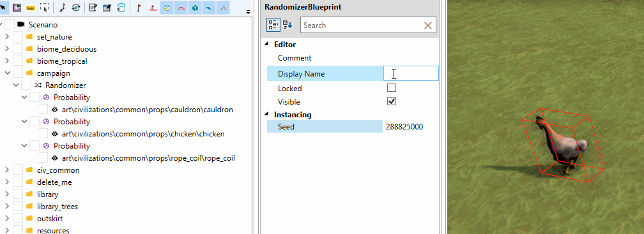Check the Randomizer node checkbox
This screenshot has height=234, width=644.
tap(26, 85)
